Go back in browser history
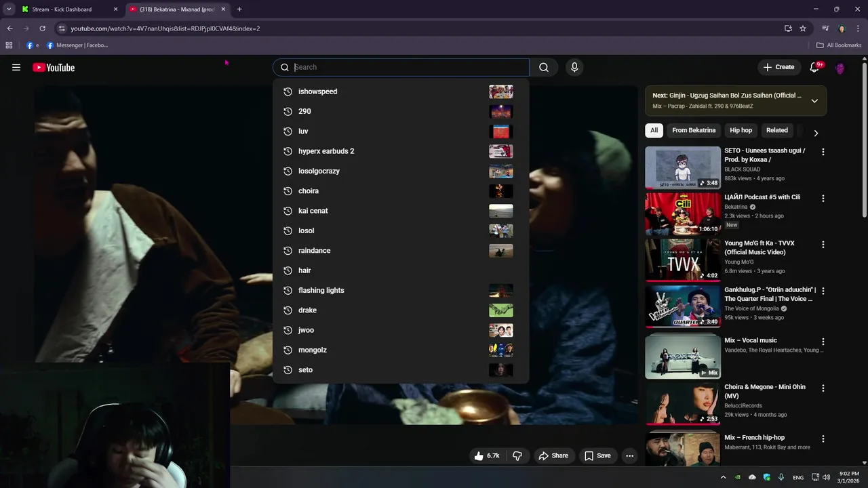The width and height of the screenshot is (868, 488). (9, 28)
